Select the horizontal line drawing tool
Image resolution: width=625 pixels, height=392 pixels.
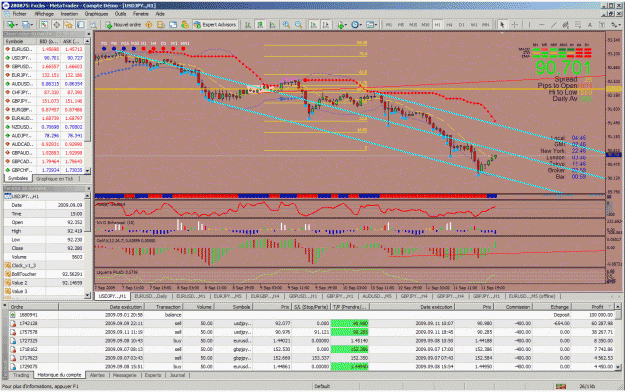(542, 25)
